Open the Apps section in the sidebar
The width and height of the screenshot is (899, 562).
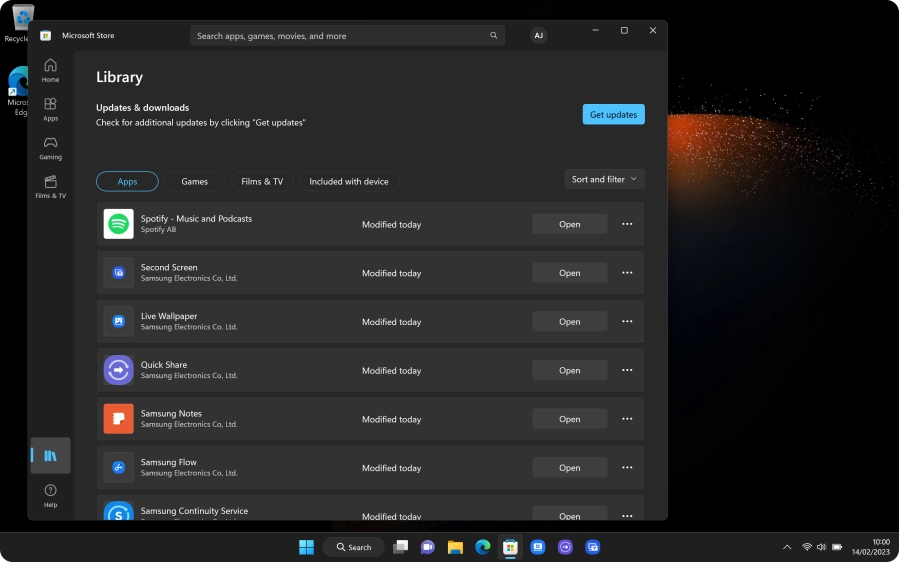[x=50, y=109]
